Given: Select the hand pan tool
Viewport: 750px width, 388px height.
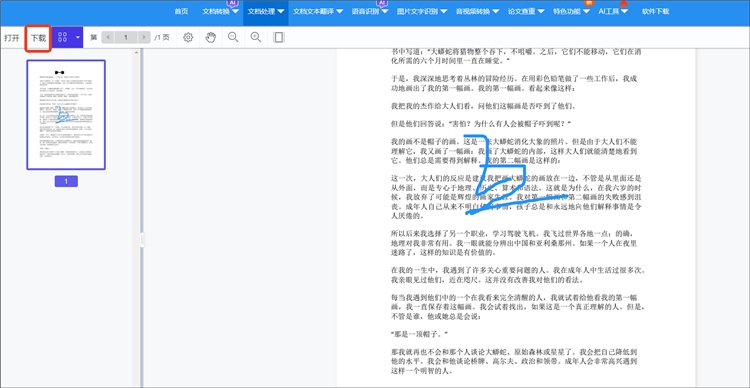Looking at the screenshot, I should (211, 37).
